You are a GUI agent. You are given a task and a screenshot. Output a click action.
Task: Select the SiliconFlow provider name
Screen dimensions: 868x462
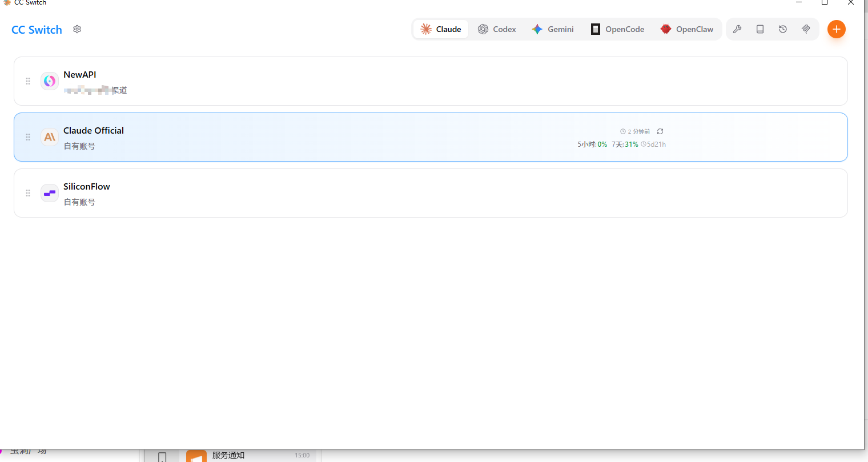pos(87,187)
